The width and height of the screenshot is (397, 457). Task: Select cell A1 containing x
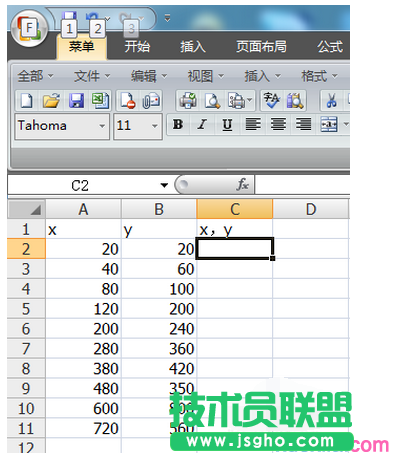[83, 229]
